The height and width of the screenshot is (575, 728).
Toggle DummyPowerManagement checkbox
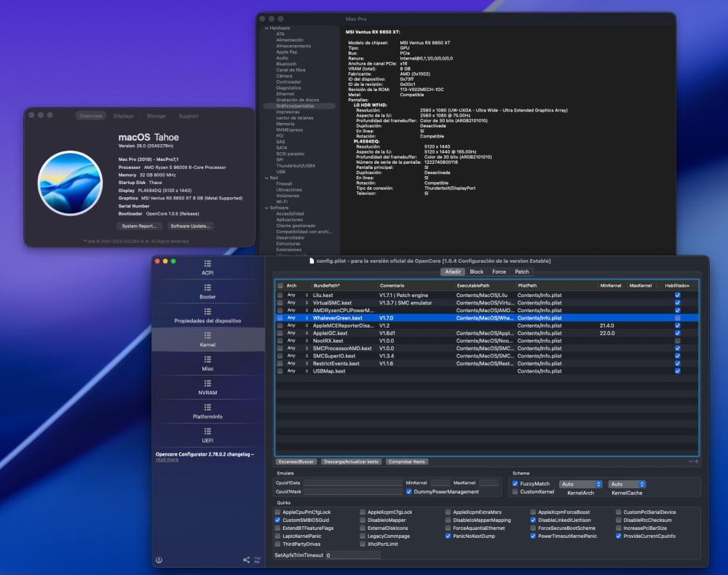tap(409, 491)
